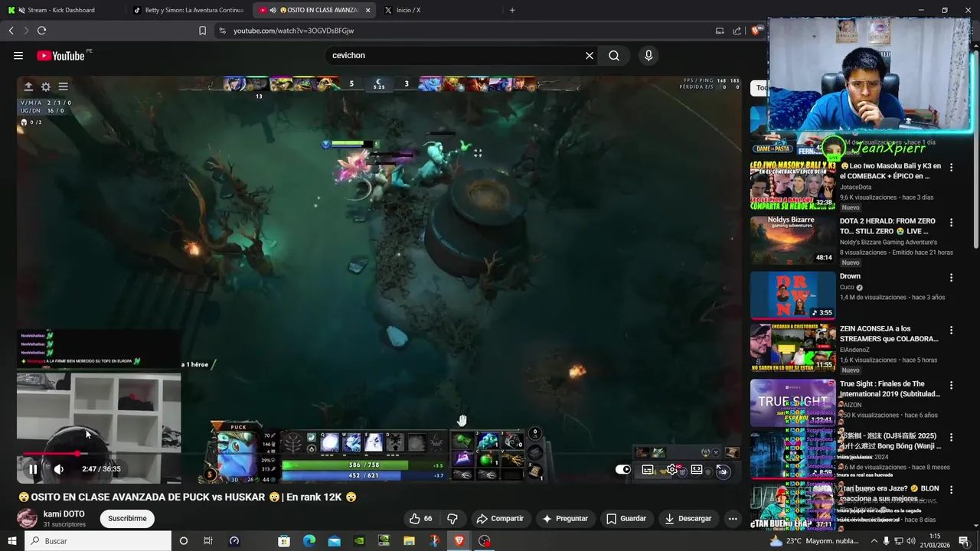Seek on the red video progress bar
The width and height of the screenshot is (980, 551).
(379, 454)
